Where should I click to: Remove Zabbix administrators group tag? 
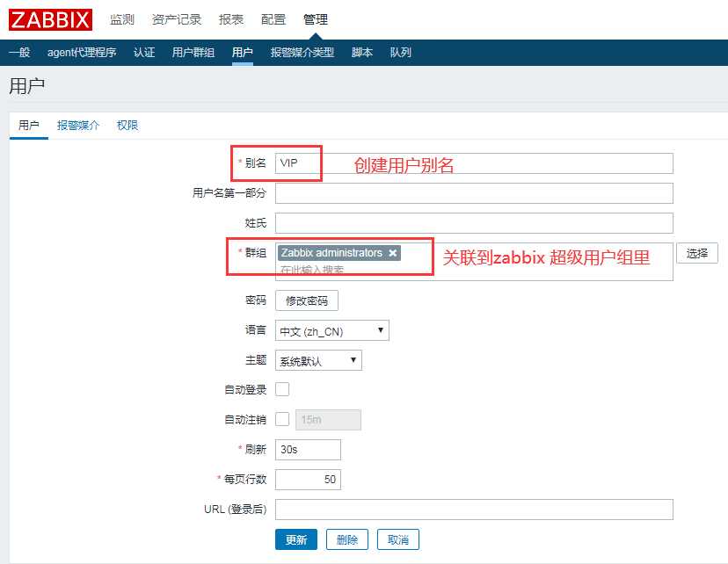[393, 253]
